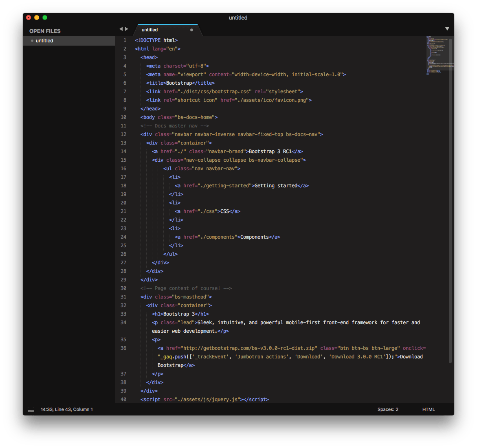Viewport: 477px width, 448px height.
Task: Click the forward tab navigation arrow
Action: (127, 29)
